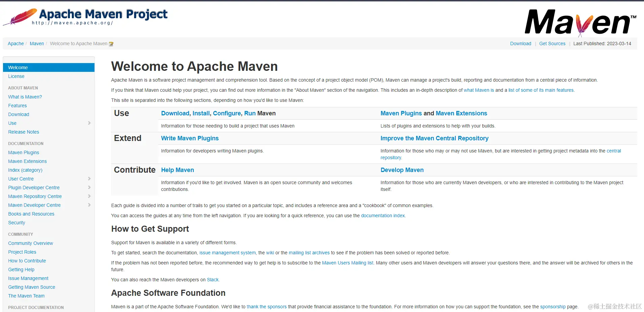The width and height of the screenshot is (644, 312).
Task: Expand the User Centre arrow
Action: (x=89, y=179)
